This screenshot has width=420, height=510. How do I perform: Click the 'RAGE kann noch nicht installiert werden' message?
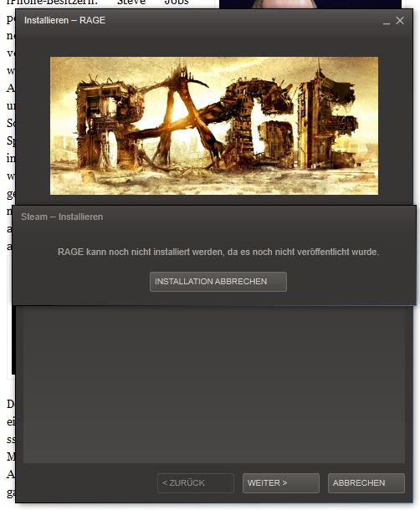point(218,252)
